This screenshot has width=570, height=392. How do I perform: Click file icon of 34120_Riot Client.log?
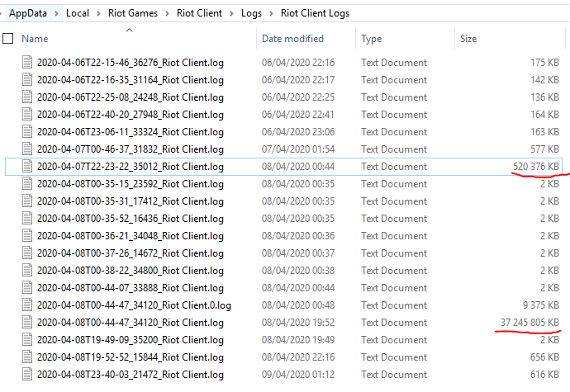27,322
